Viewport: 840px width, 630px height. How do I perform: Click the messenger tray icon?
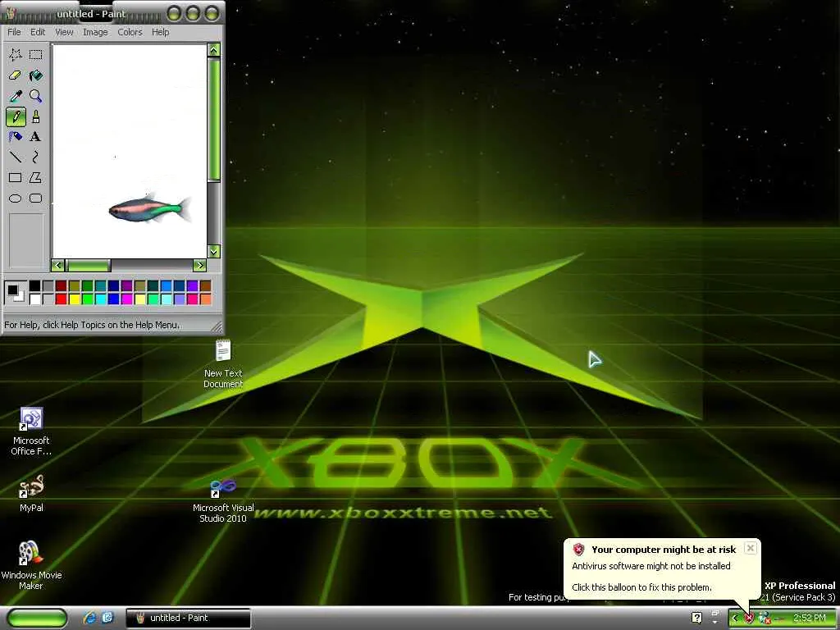[x=764, y=619]
